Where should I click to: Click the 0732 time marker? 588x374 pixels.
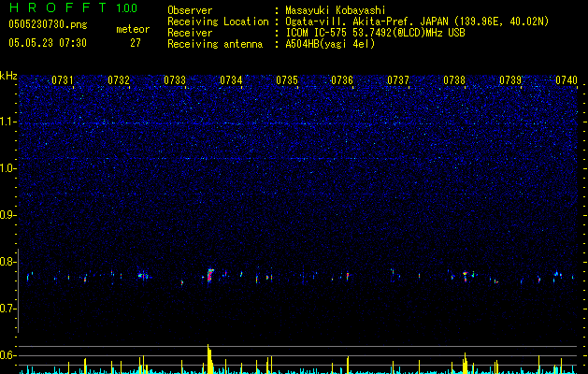119,80
